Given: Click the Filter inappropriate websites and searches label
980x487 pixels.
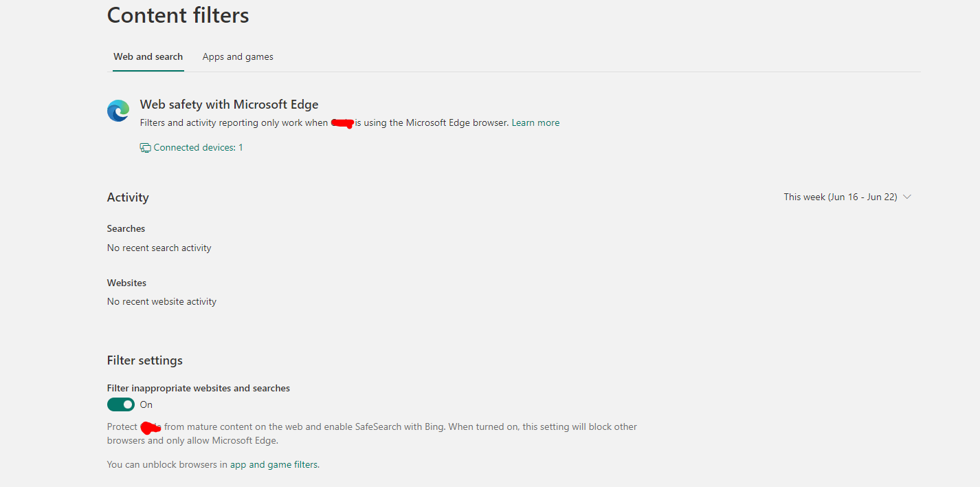Looking at the screenshot, I should point(199,389).
